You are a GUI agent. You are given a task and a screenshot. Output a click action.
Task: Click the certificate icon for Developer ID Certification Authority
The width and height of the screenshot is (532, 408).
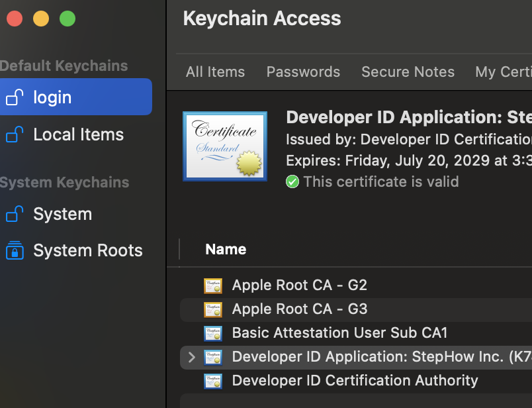[x=213, y=380]
